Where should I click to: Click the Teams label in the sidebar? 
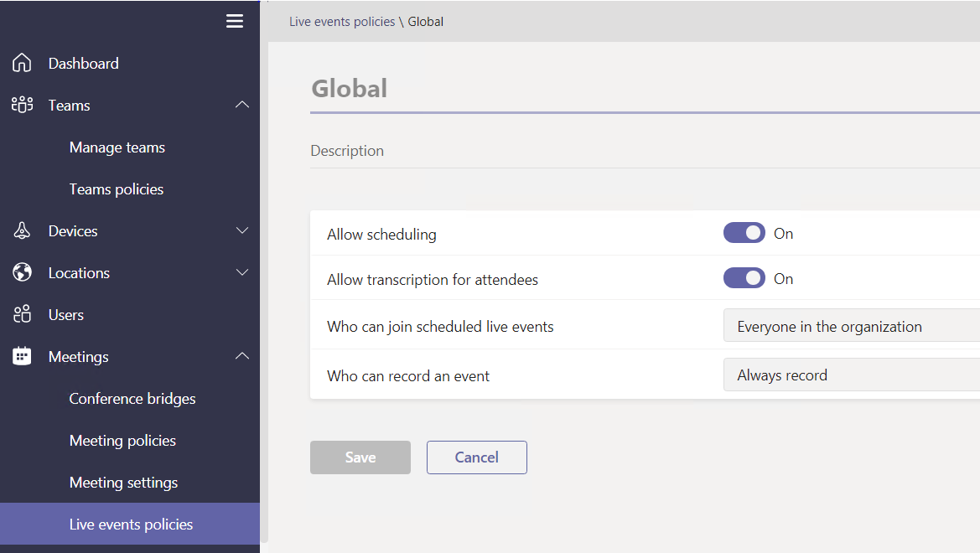coord(70,106)
